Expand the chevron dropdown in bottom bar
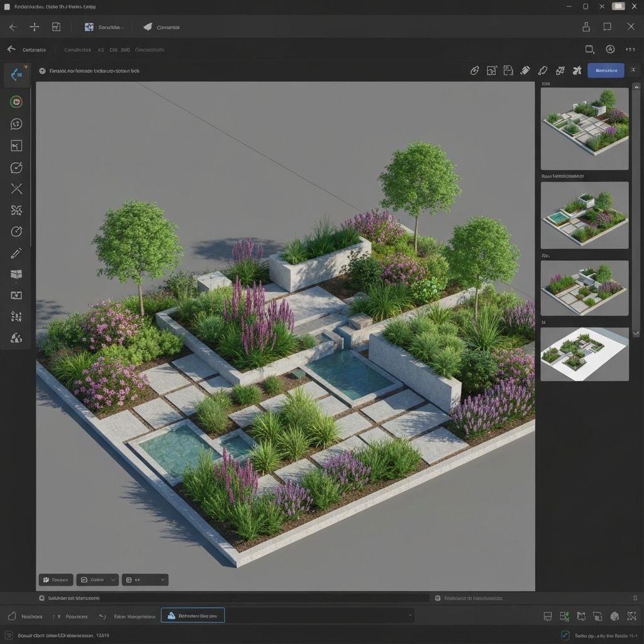Screen dimensions: 644x644 click(410, 615)
